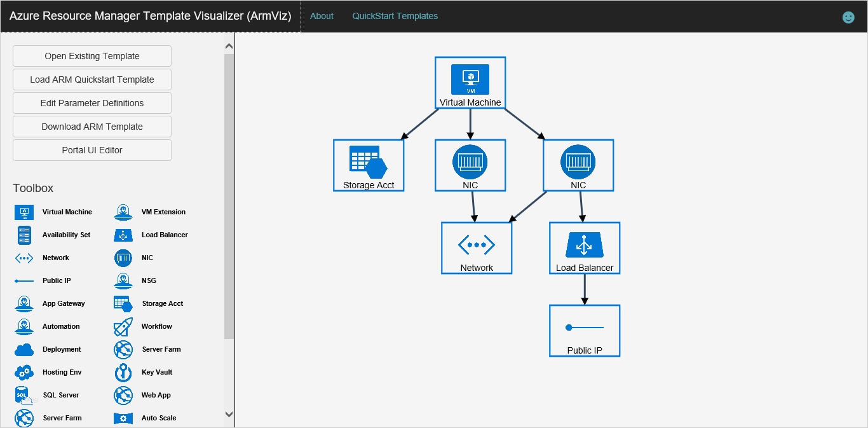
Task: Select the Public IP node in diagram
Action: 585,331
